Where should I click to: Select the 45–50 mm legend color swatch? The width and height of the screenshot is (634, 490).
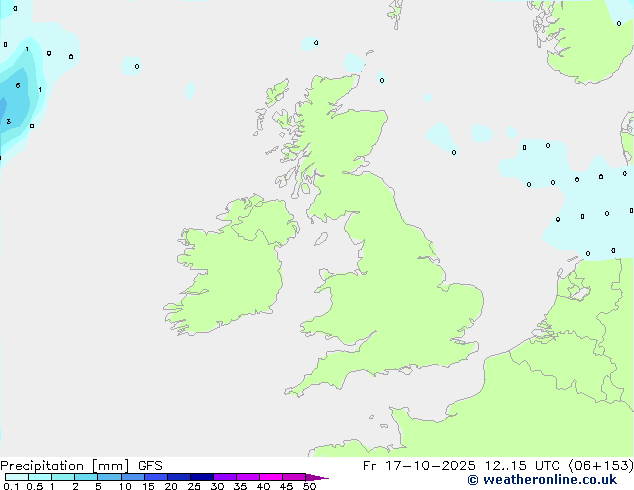(294, 477)
